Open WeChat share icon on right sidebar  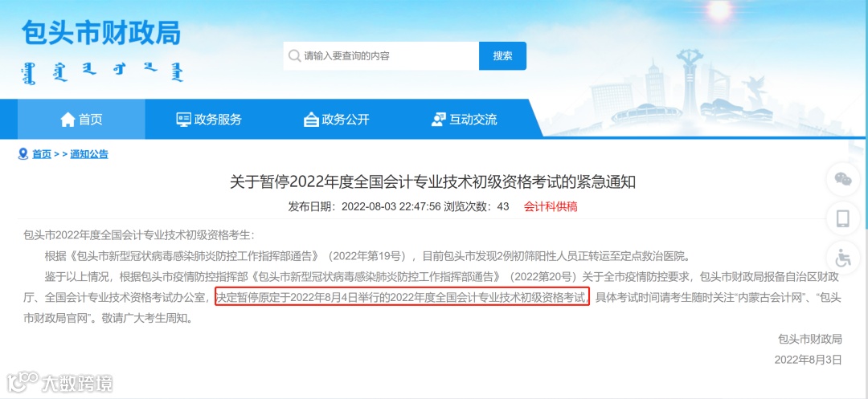click(843, 179)
